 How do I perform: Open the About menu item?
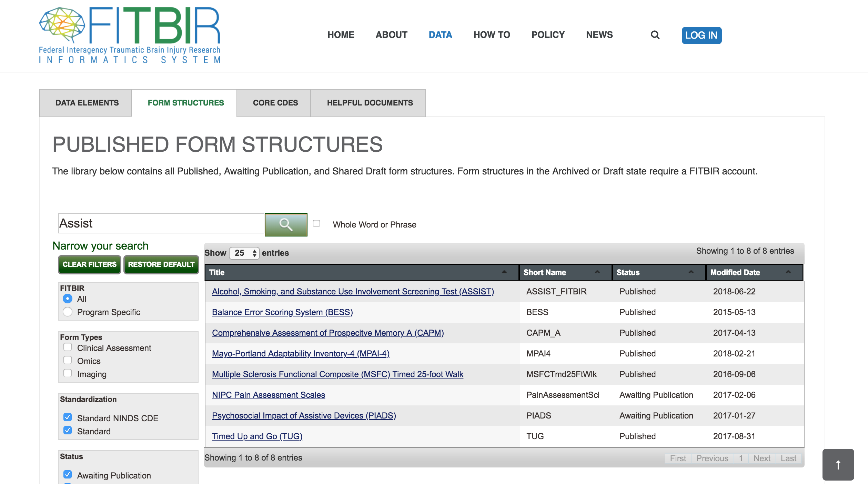[392, 35]
